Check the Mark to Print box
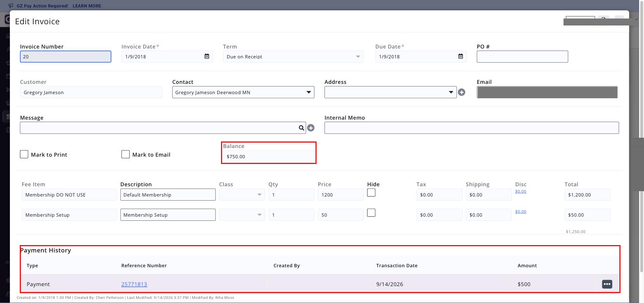The width and height of the screenshot is (644, 303). [24, 154]
